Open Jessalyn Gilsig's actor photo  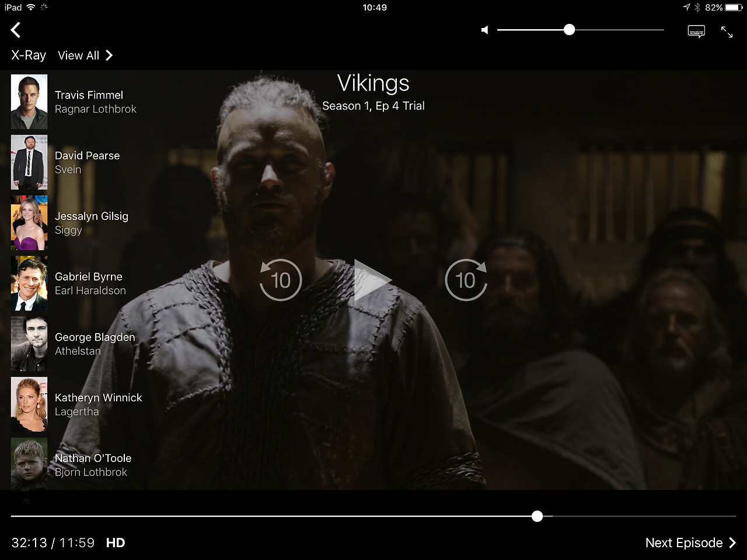pos(29,223)
